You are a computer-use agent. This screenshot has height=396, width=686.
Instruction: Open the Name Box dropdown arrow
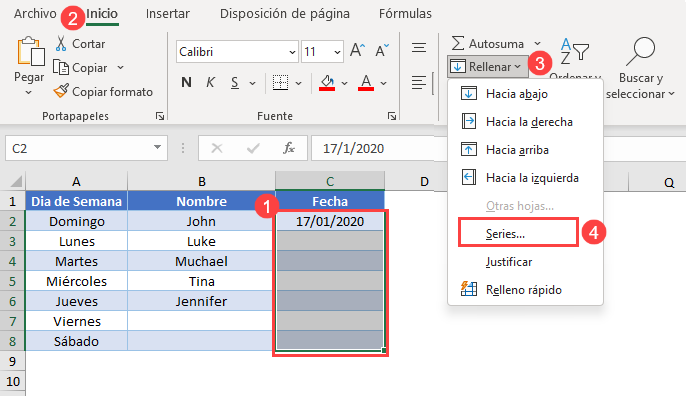(157, 147)
